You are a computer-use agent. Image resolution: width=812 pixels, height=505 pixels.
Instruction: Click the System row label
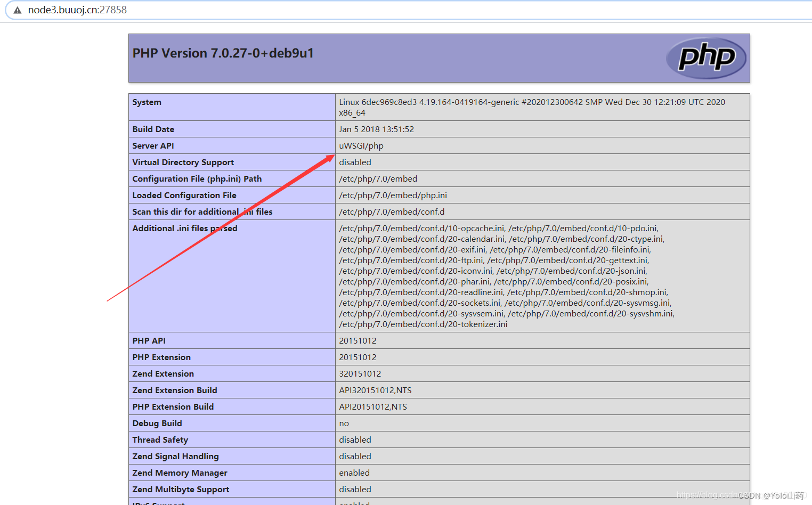147,102
